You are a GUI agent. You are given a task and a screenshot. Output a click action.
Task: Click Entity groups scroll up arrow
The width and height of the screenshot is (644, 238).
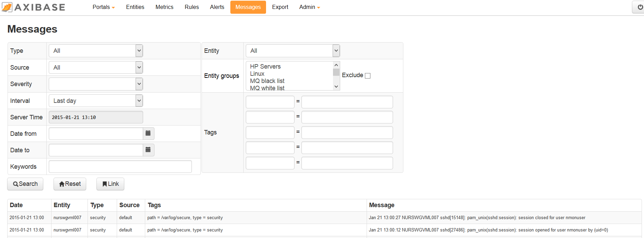coord(336,65)
